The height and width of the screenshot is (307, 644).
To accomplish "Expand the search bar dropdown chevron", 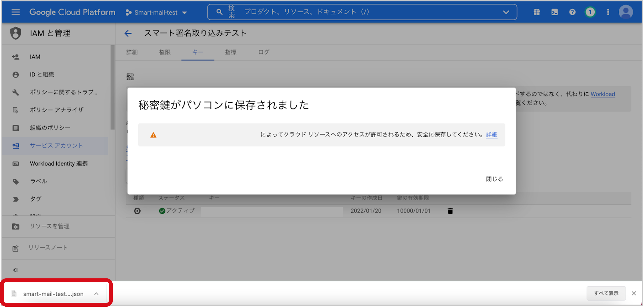I will pyautogui.click(x=506, y=12).
